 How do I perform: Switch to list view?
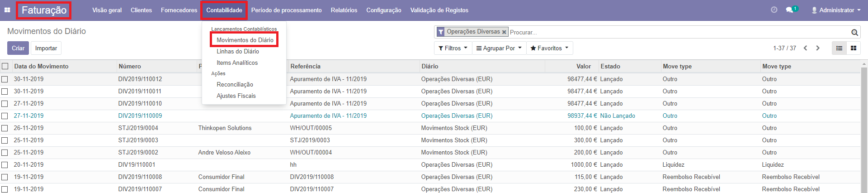tap(839, 48)
